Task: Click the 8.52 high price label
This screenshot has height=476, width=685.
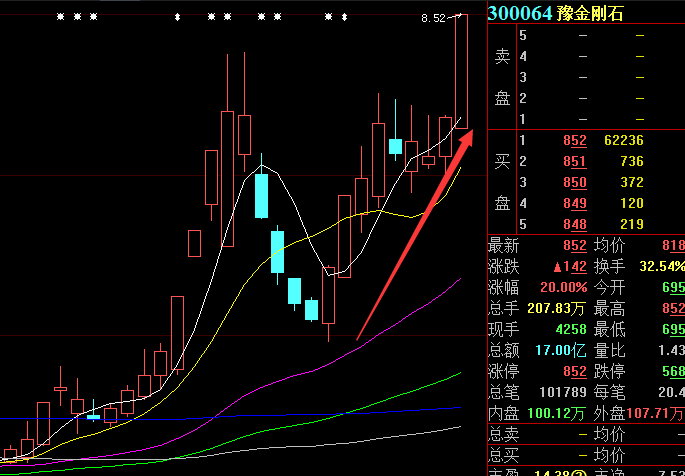Action: [433, 18]
